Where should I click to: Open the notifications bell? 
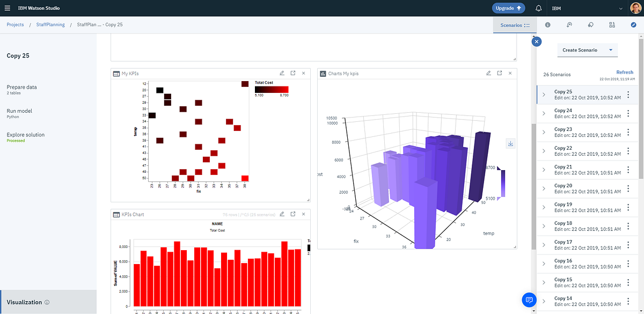coord(538,8)
